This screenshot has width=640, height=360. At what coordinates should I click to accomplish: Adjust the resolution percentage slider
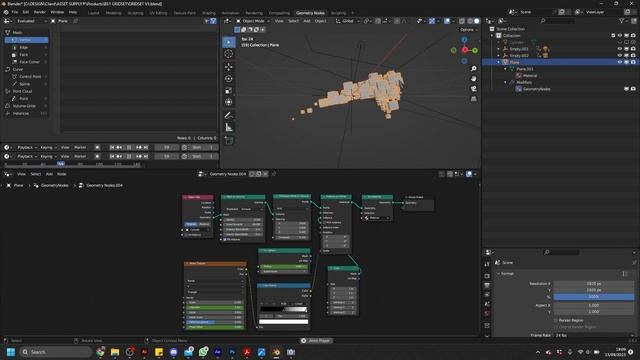click(594, 297)
